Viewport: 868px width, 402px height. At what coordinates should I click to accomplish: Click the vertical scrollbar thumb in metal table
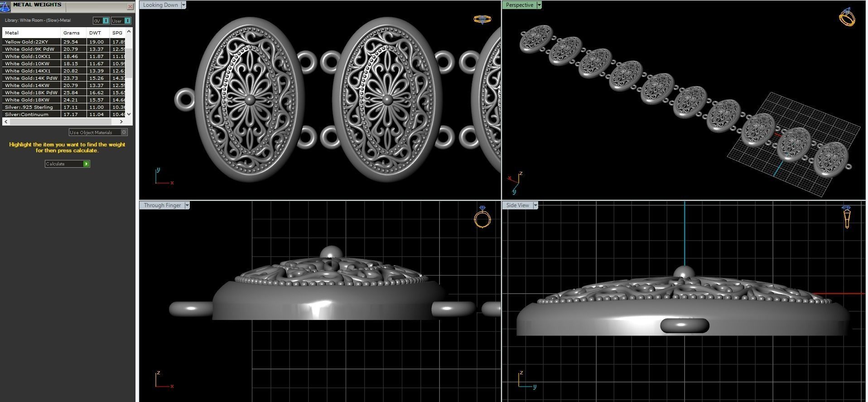point(129,63)
